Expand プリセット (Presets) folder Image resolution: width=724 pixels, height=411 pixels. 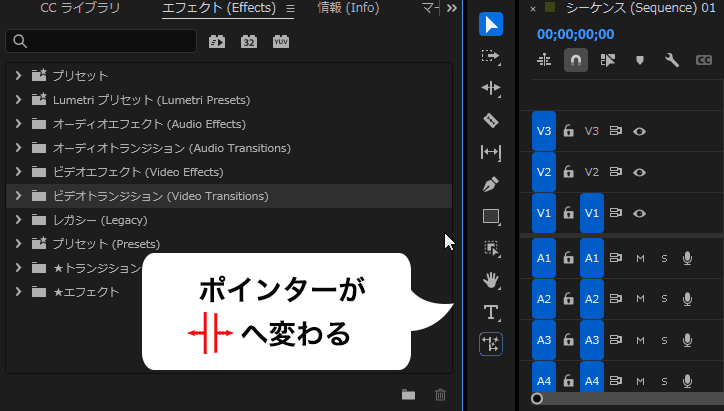click(x=18, y=243)
